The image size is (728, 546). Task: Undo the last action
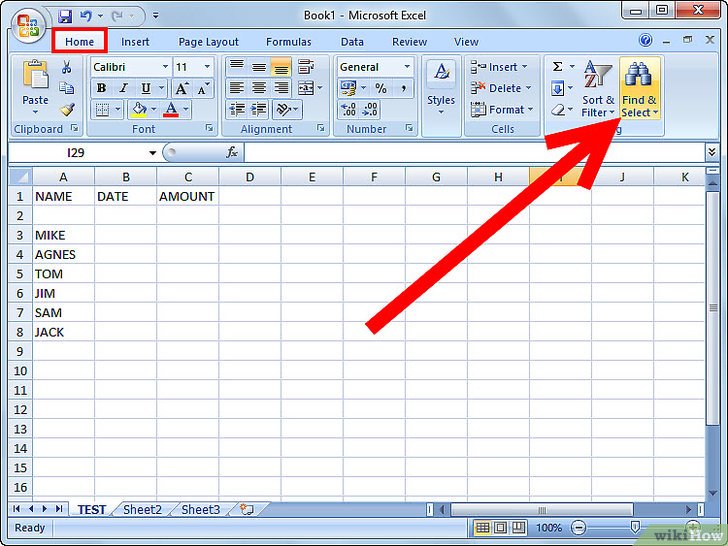pyautogui.click(x=86, y=16)
